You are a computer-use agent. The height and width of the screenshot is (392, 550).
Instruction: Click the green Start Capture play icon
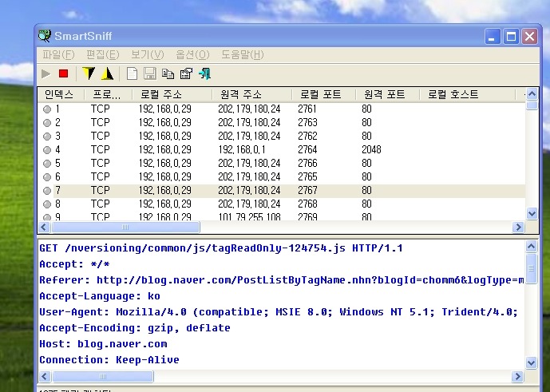[46, 74]
